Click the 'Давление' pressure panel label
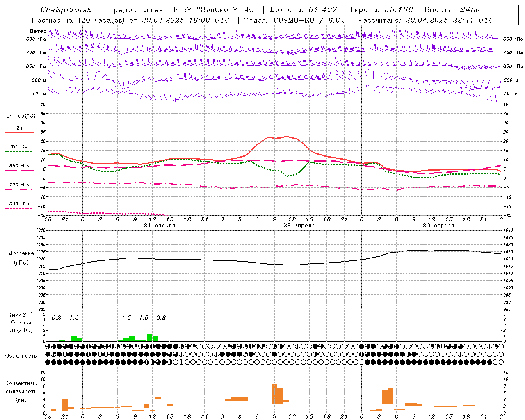This screenshot has width=525, height=420. point(21,253)
